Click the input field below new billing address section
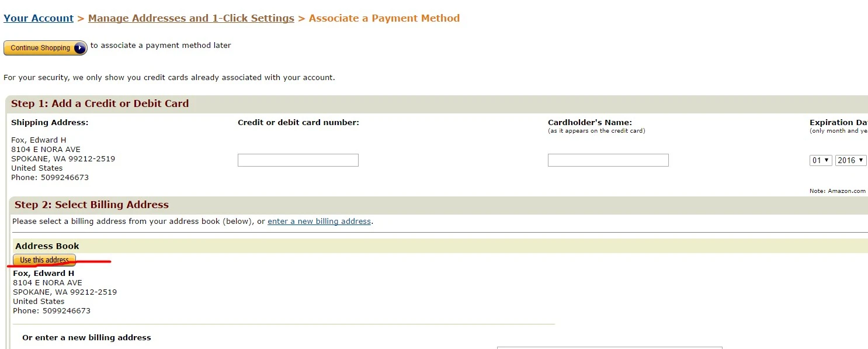The height and width of the screenshot is (349, 868). click(609, 347)
